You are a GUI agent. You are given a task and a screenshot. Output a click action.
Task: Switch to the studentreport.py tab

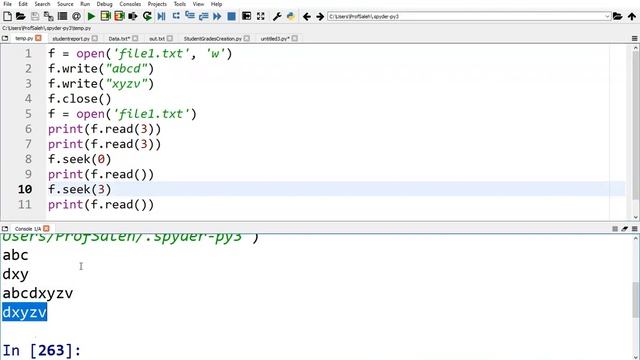tap(71, 39)
